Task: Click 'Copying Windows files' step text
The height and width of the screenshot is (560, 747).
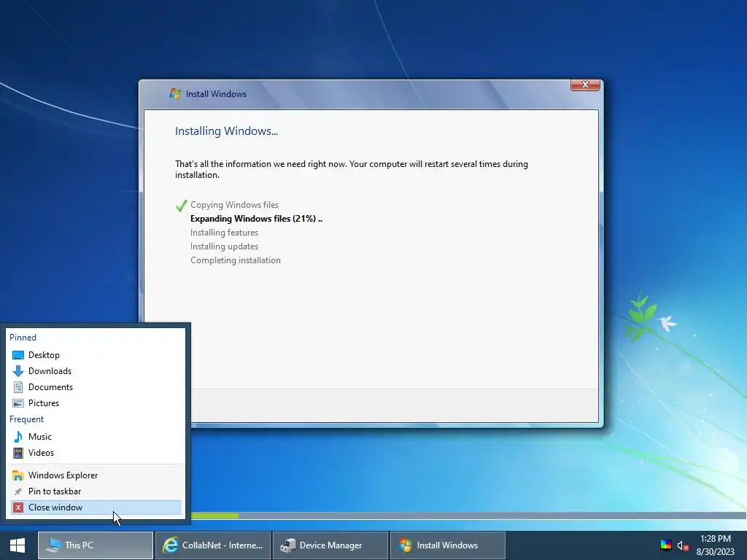Action: pyautogui.click(x=234, y=205)
